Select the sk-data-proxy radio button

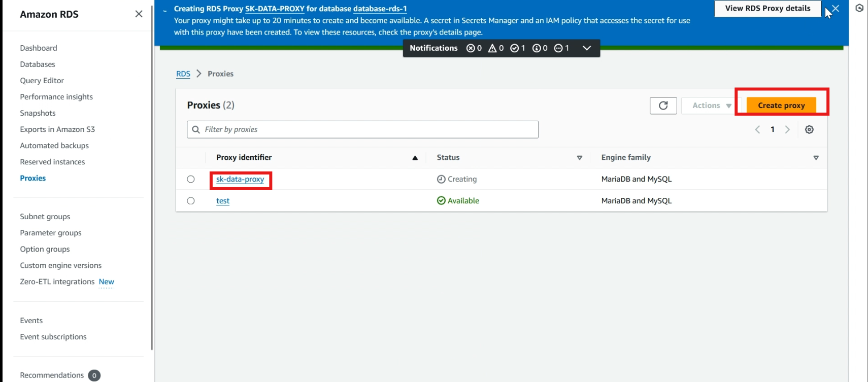(x=191, y=179)
